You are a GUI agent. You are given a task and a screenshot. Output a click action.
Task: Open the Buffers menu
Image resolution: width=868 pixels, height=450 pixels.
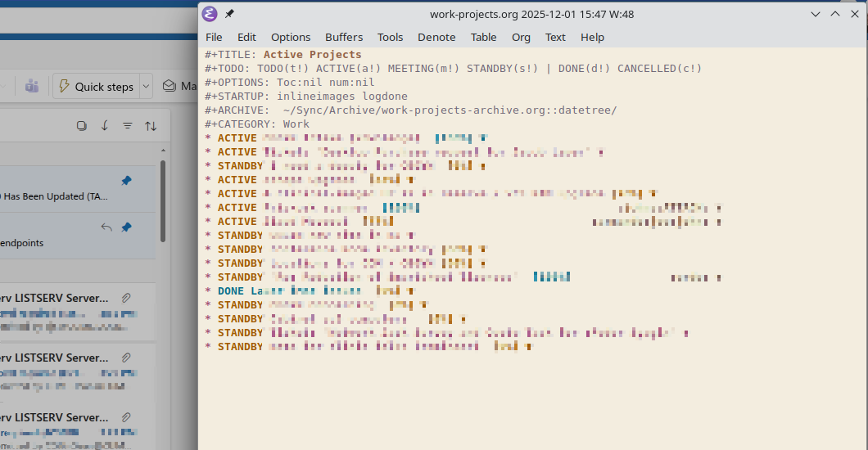point(344,37)
